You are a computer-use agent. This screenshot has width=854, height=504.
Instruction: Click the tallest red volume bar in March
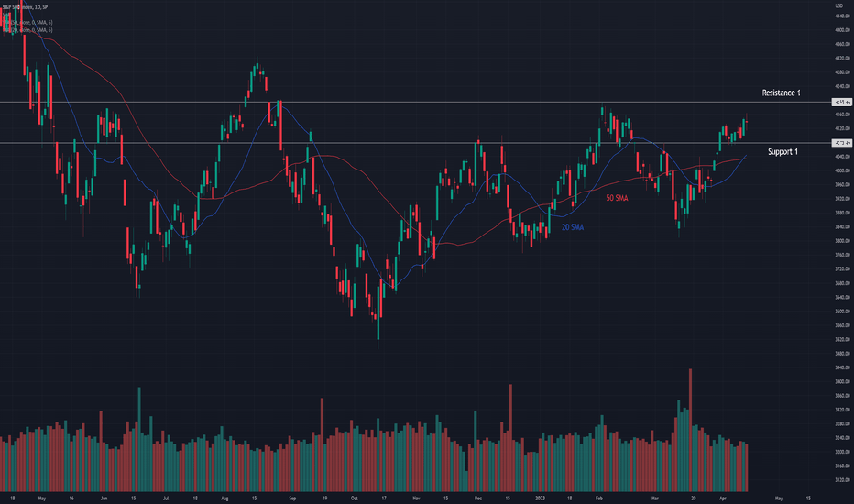pos(690,431)
